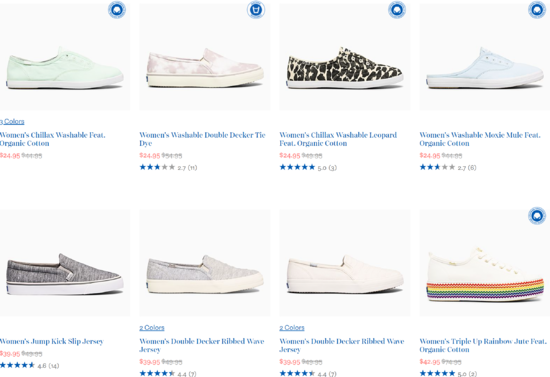Click the round badge icon on the blue Moxie Mule
The height and width of the screenshot is (377, 550).
pyautogui.click(x=537, y=10)
